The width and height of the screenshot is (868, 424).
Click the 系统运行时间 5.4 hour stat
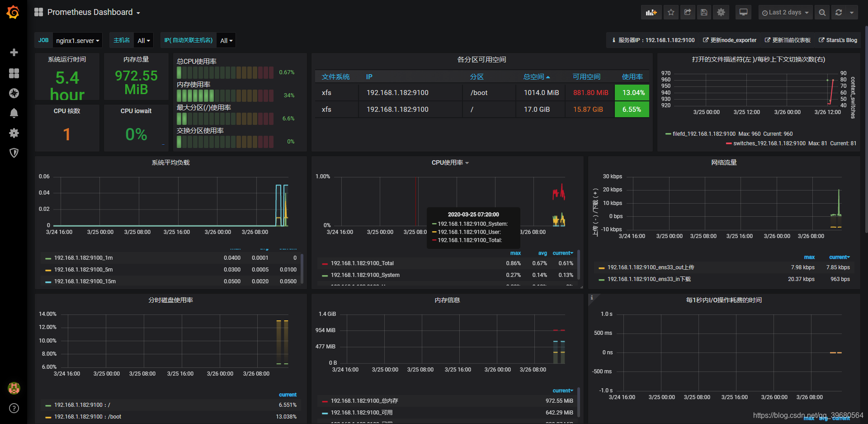tap(67, 85)
